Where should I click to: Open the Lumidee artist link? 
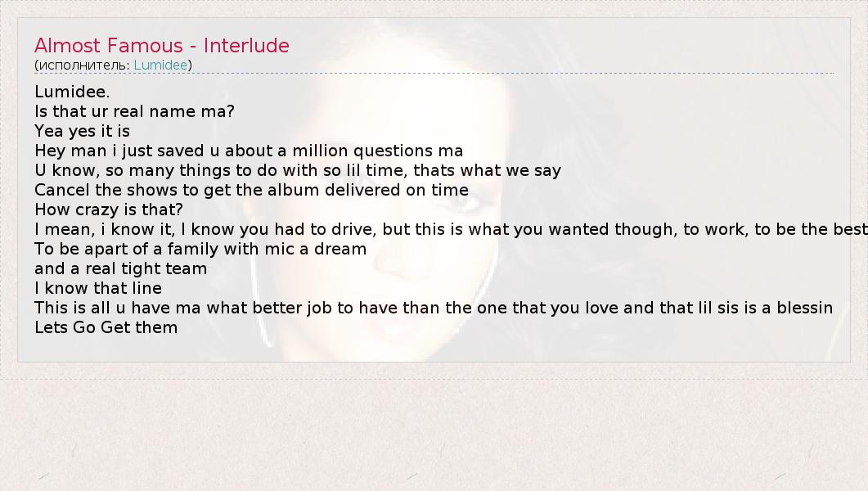160,65
